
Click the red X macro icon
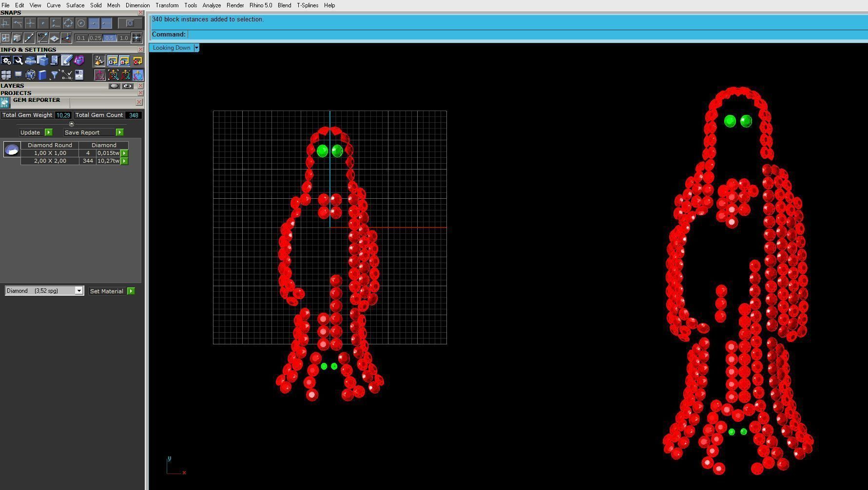coord(137,60)
